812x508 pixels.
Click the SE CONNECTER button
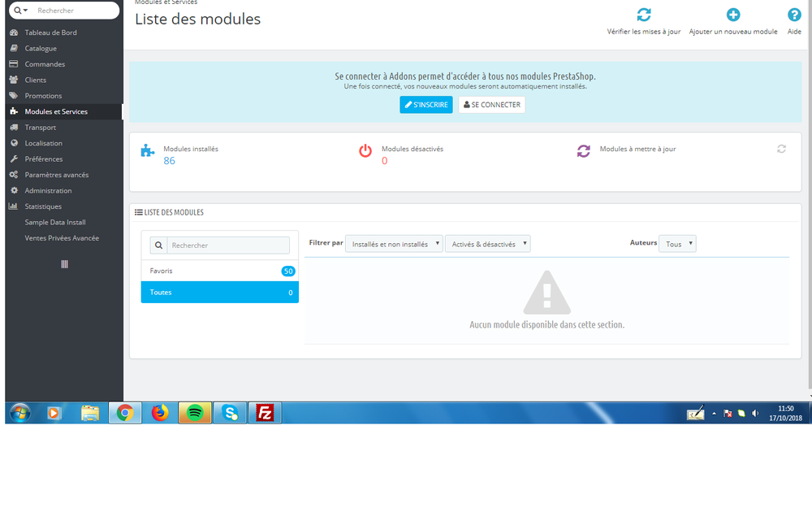pos(491,105)
